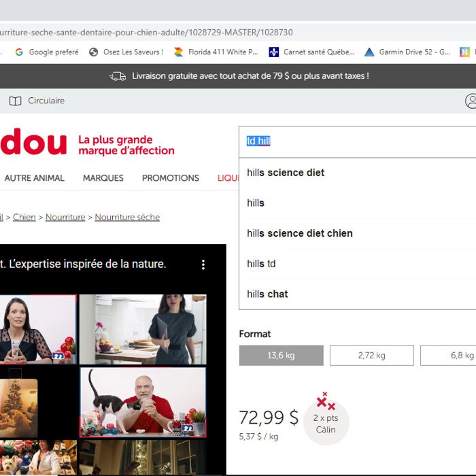Select the 2,72 kg format

click(371, 356)
